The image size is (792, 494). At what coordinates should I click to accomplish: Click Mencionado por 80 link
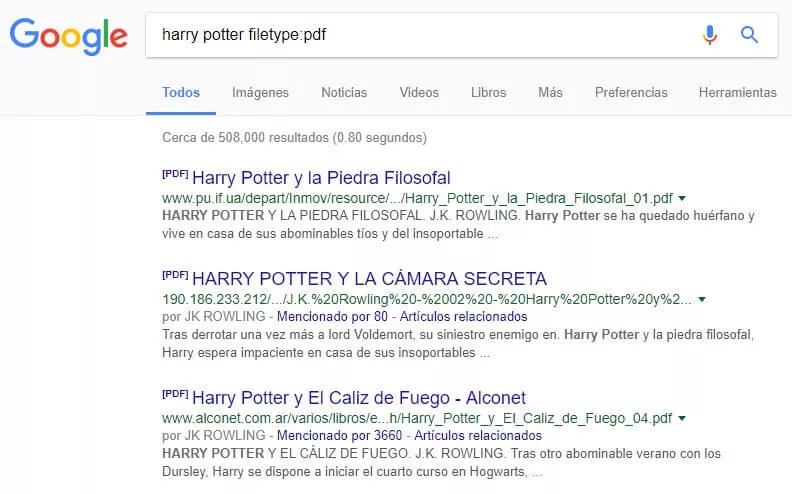pyautogui.click(x=332, y=317)
